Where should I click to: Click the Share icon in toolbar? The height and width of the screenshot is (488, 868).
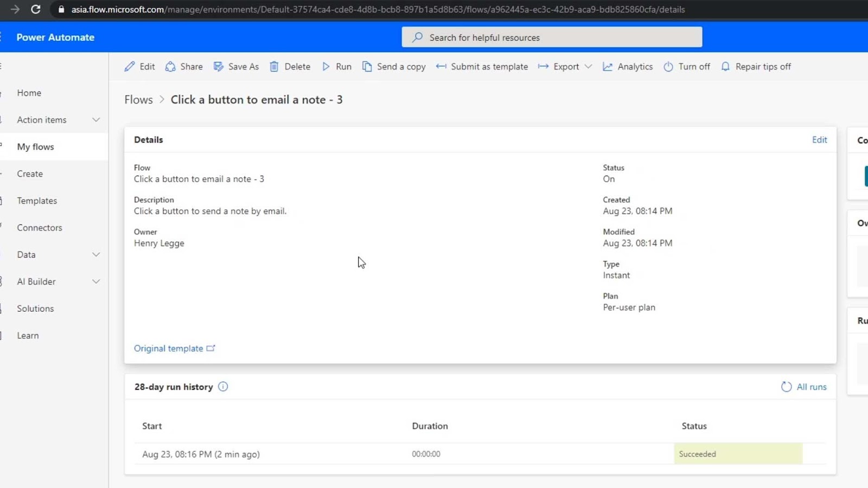click(x=170, y=67)
